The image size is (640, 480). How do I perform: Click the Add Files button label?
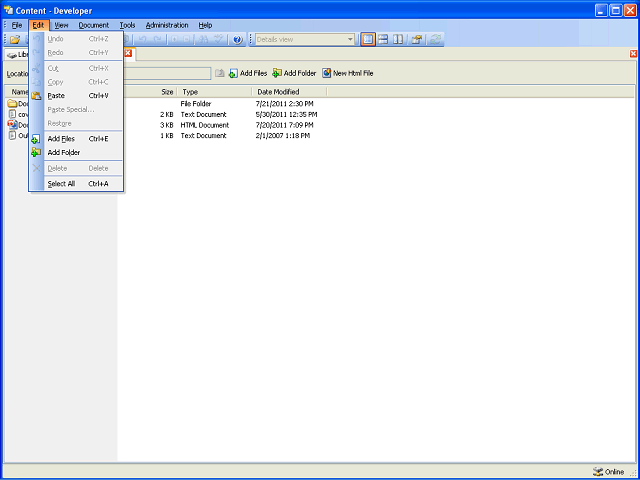253,73
